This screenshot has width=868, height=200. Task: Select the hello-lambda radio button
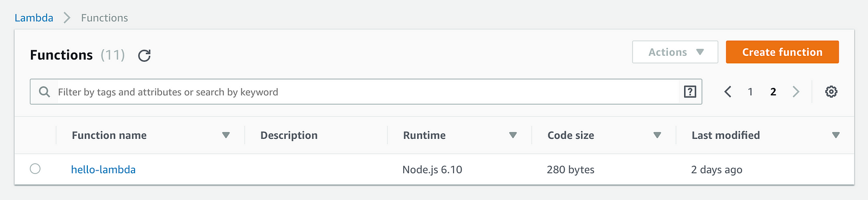click(35, 169)
